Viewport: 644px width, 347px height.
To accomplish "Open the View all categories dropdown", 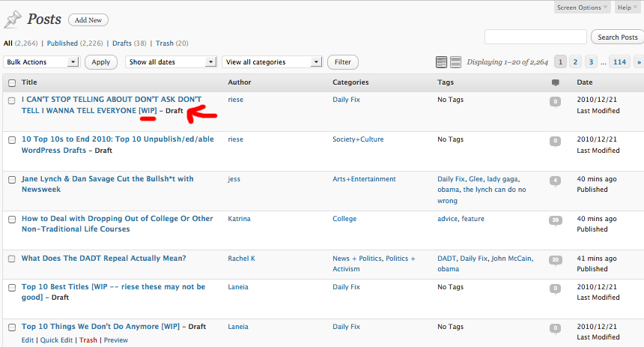I will pyautogui.click(x=273, y=62).
